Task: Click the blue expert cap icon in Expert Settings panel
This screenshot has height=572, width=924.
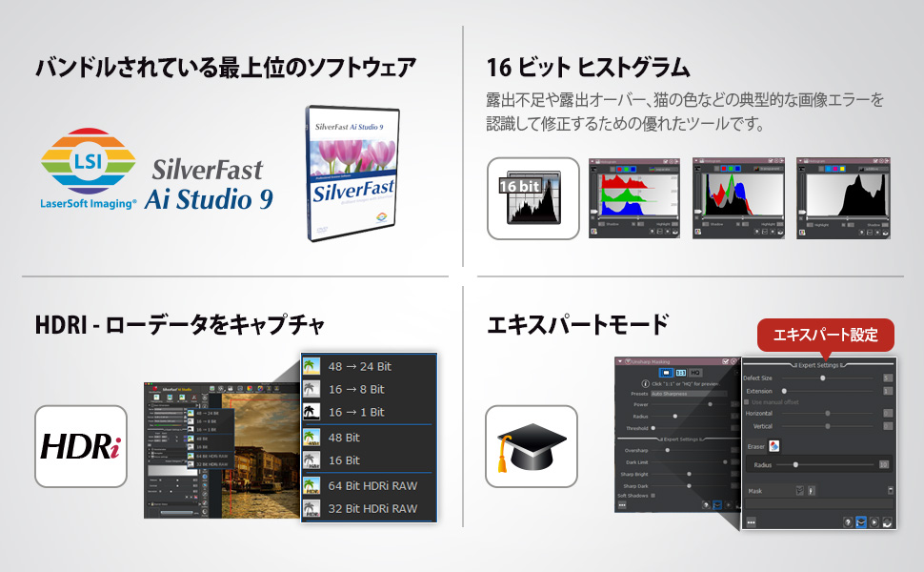Action: point(861,521)
